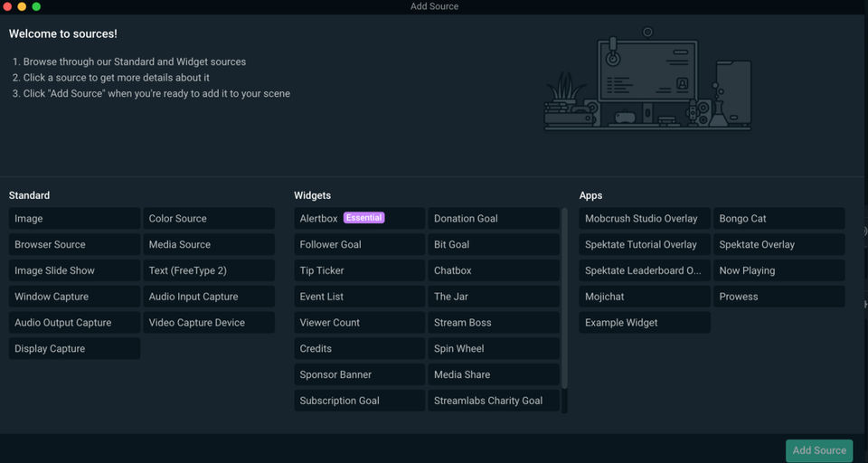Close the Add Source window
Screen dimensions: 868x463
click(x=8, y=6)
